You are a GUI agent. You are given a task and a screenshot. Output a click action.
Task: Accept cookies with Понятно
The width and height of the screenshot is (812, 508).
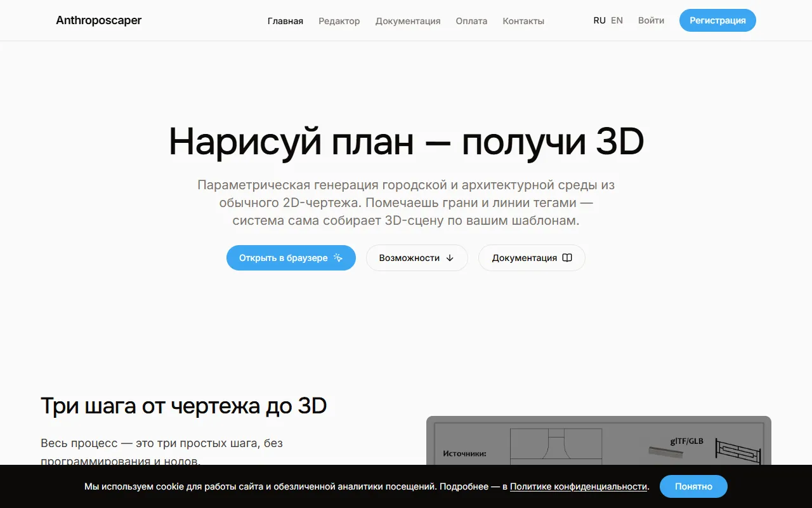click(693, 486)
